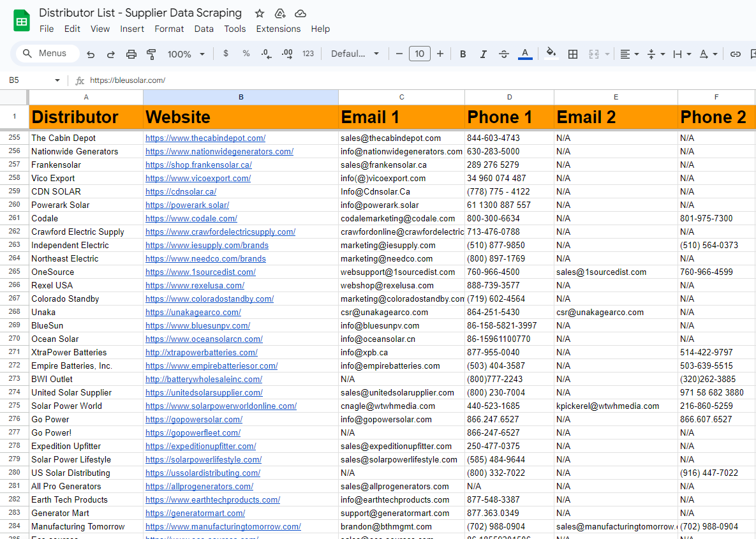The width and height of the screenshot is (756, 539).
Task: Open the Insert menu
Action: [132, 29]
